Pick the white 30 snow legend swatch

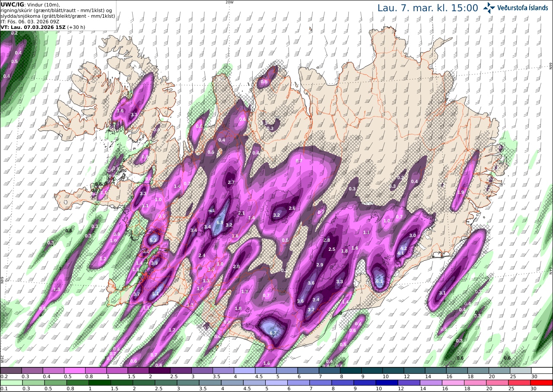542,370
